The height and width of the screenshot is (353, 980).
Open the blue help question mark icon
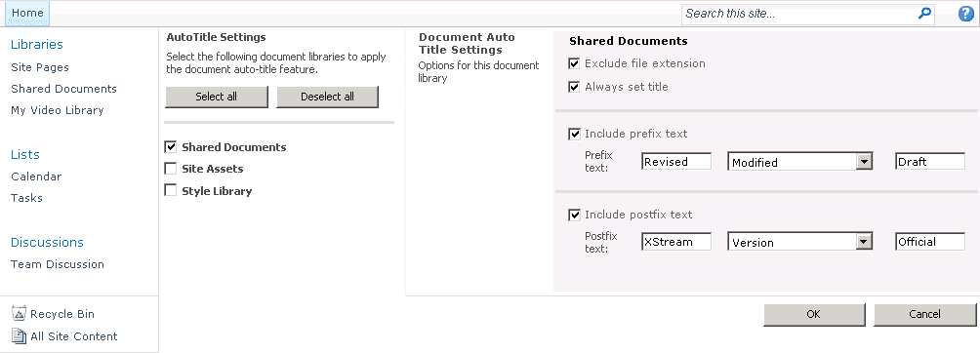click(x=966, y=14)
